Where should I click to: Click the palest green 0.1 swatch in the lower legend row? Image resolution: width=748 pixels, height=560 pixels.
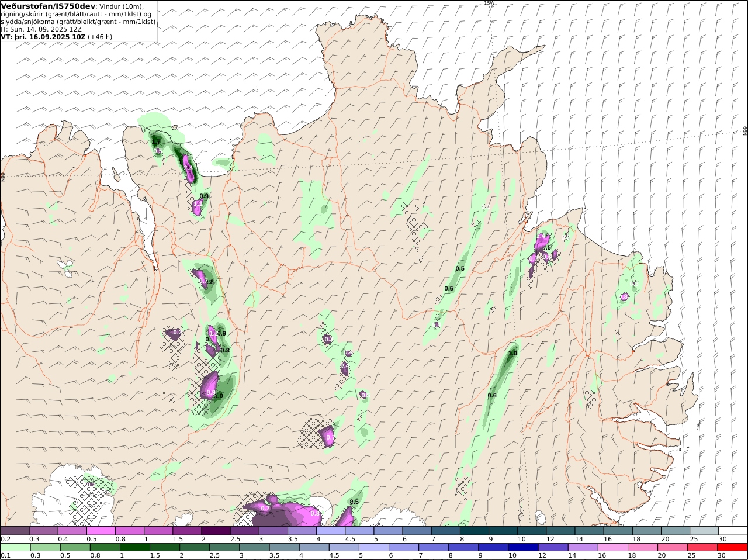(15, 547)
